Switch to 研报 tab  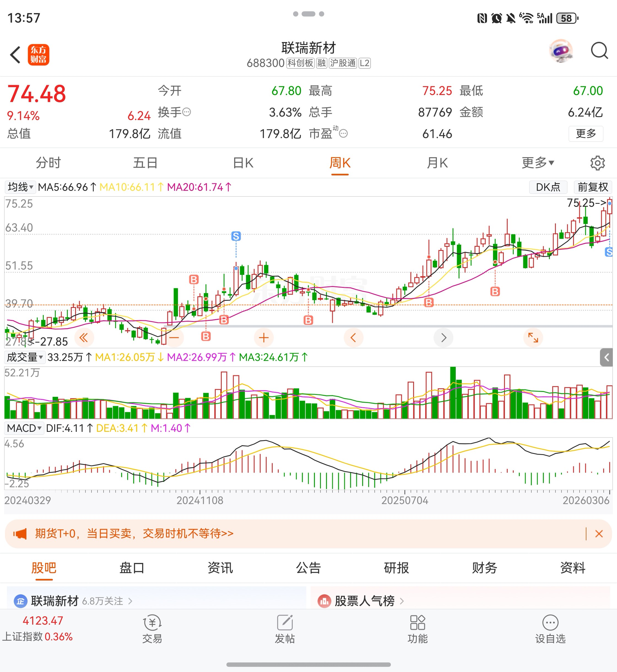pos(396,568)
